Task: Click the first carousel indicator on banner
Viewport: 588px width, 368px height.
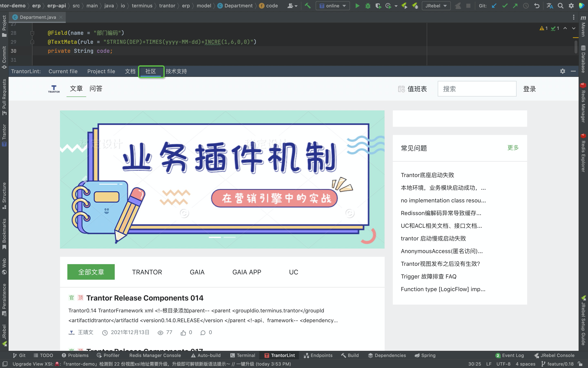Action: (x=215, y=237)
